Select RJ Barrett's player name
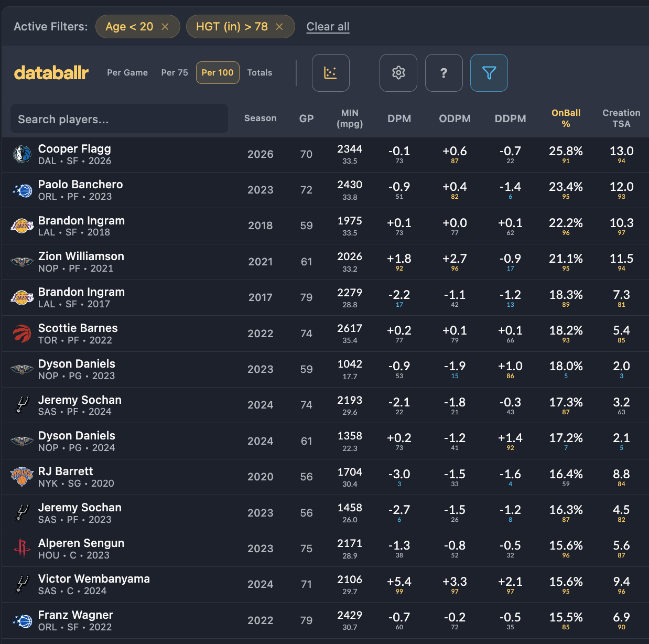 point(66,471)
